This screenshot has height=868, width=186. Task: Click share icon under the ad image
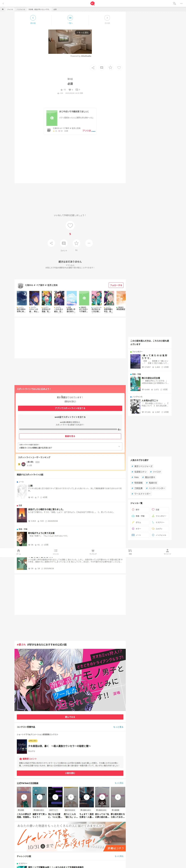[x=93, y=68]
